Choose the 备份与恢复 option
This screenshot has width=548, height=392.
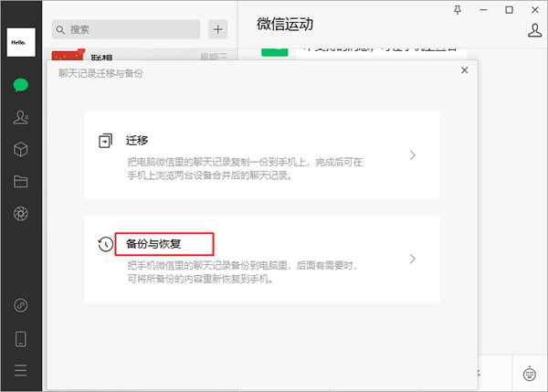point(164,244)
